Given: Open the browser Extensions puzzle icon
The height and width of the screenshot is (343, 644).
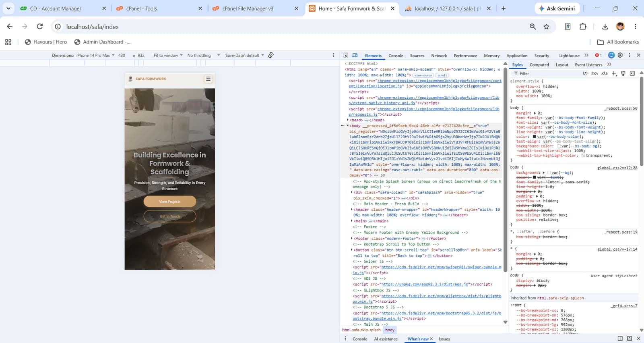Looking at the screenshot, I should pyautogui.click(x=583, y=27).
